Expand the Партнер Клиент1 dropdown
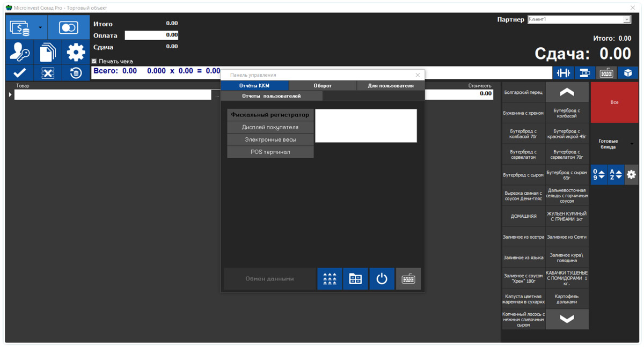 [x=626, y=20]
